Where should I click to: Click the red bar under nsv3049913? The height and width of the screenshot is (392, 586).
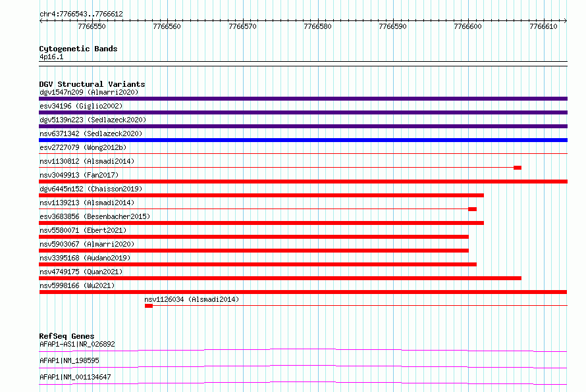(303, 182)
